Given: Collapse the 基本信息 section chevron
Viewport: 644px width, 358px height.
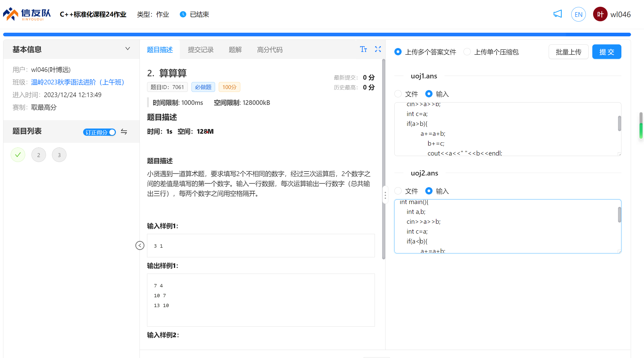Looking at the screenshot, I should coord(128,49).
